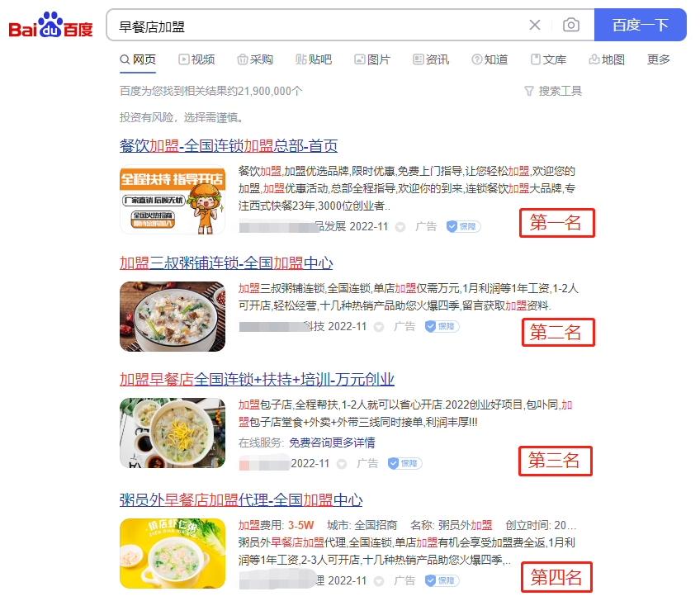The image size is (700, 601).
Task: Click the Baidu logo
Action: point(51,25)
